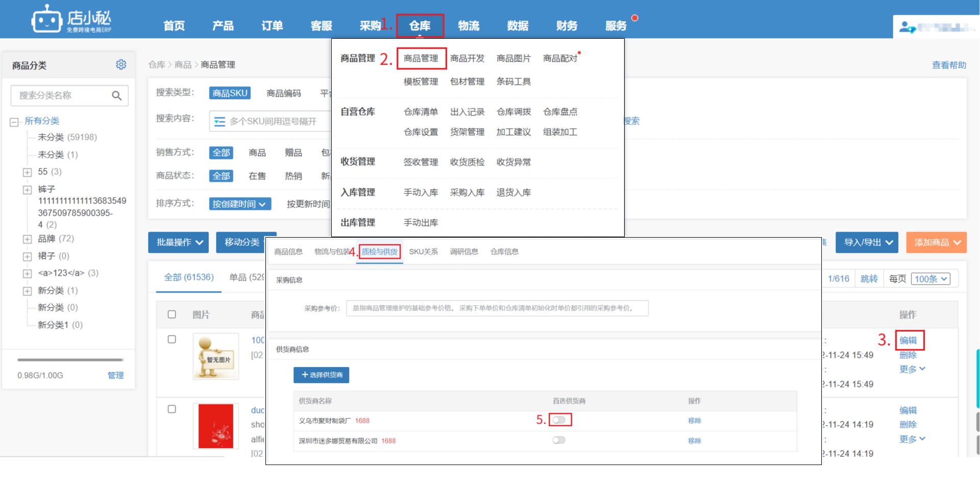Click the 店小秘 robot logo icon

[x=46, y=20]
